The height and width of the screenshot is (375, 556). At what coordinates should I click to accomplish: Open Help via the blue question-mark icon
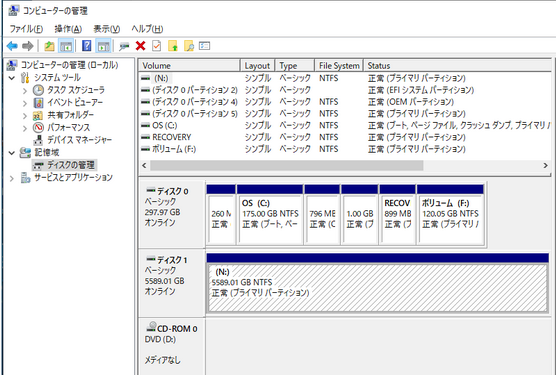tap(87, 46)
